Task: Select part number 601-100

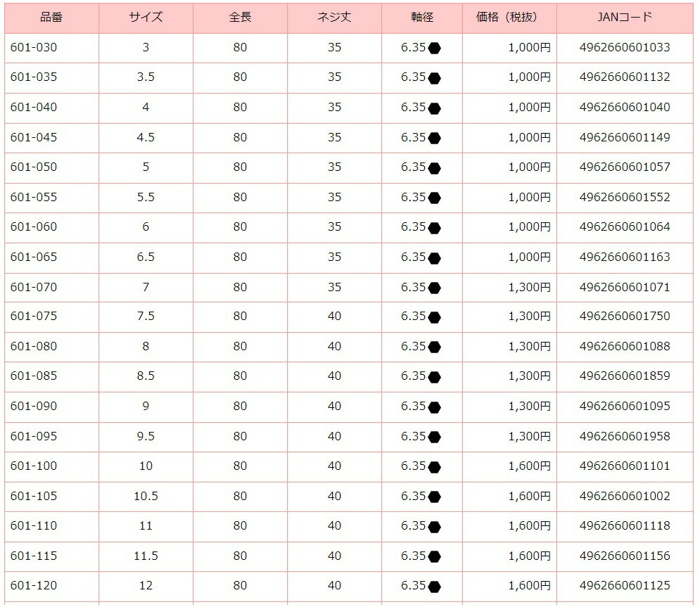Action: 34,466
